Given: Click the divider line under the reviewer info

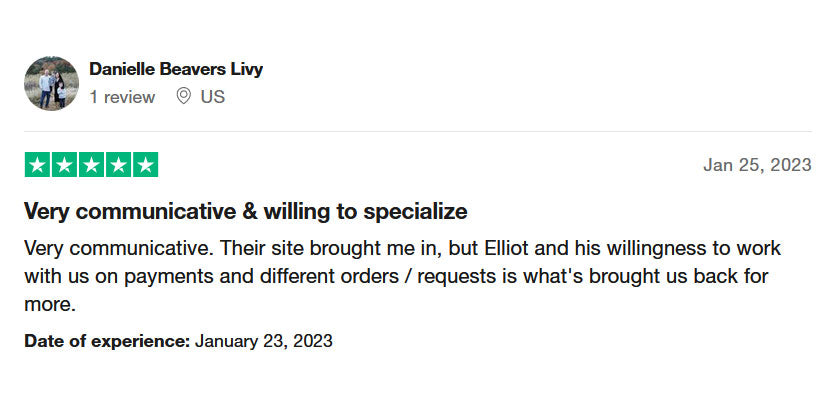Looking at the screenshot, I should (418, 131).
